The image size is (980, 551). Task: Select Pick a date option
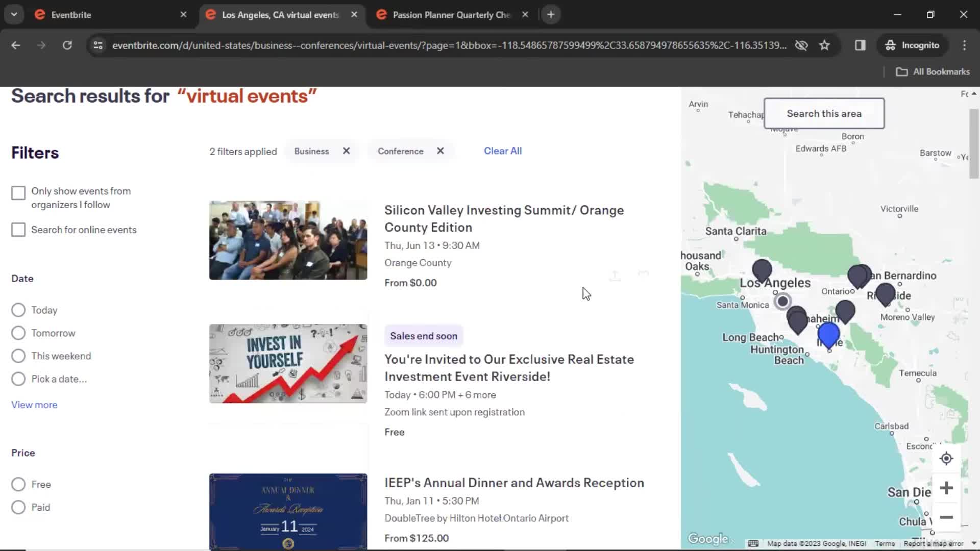coord(18,379)
